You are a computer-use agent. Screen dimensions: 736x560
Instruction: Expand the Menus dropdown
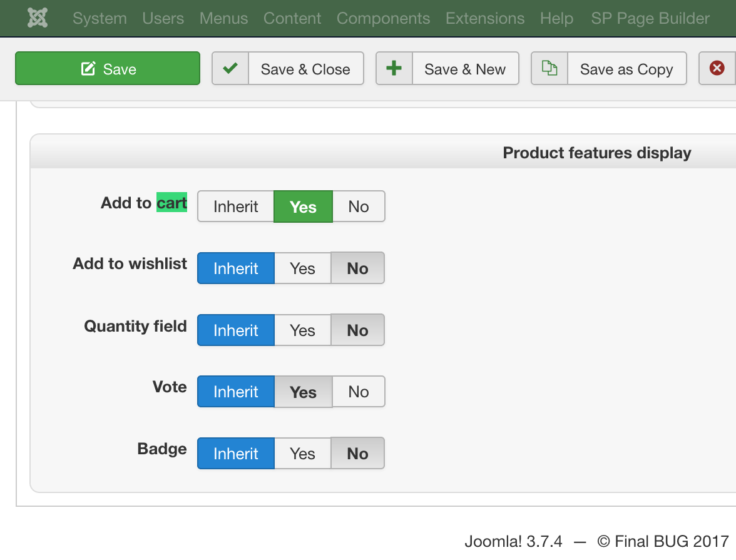click(x=223, y=19)
